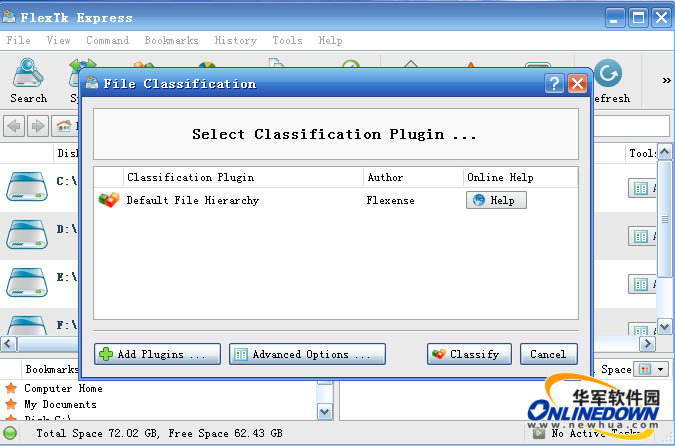This screenshot has height=446, width=675.
Task: Minimize the FlexTk Express window
Action: coord(615,18)
